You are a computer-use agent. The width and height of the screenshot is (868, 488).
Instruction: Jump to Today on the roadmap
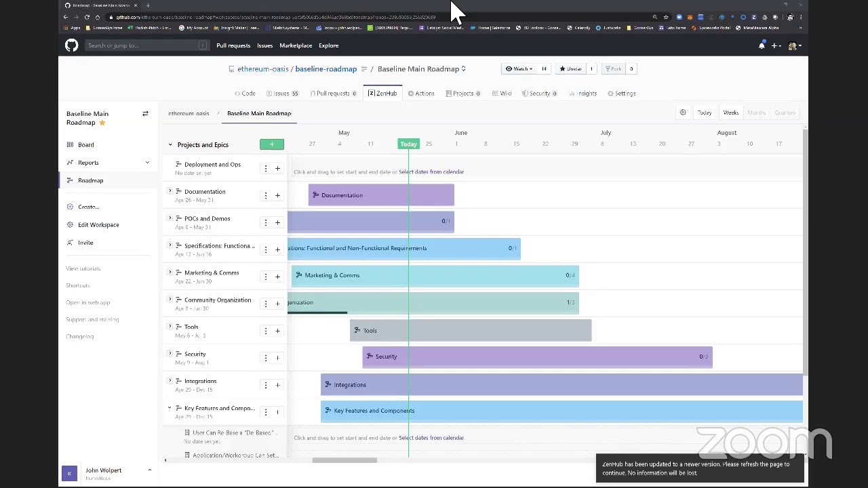[705, 113]
